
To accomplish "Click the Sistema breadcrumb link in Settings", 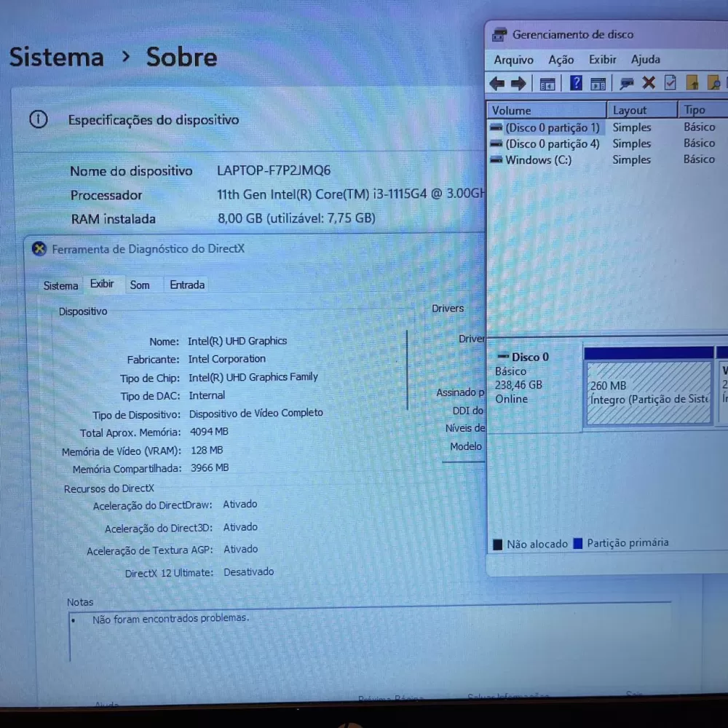I will click(56, 57).
